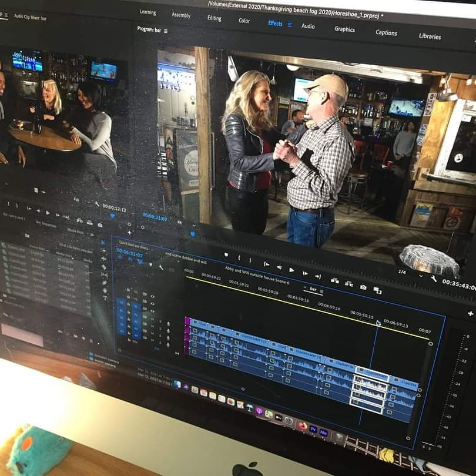Toggle voice-over microphone on an audio track

click(x=169, y=324)
